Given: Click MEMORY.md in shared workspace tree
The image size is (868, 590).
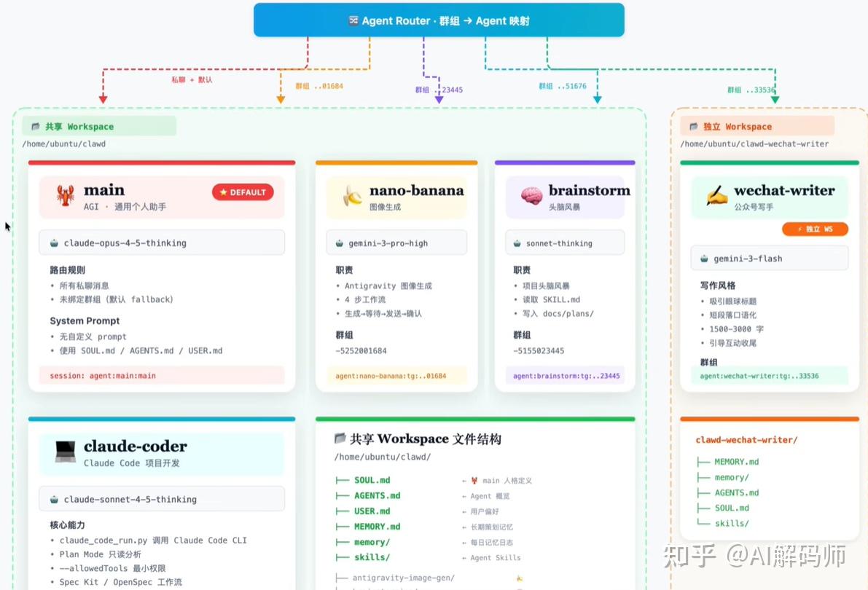Looking at the screenshot, I should coord(377,527).
